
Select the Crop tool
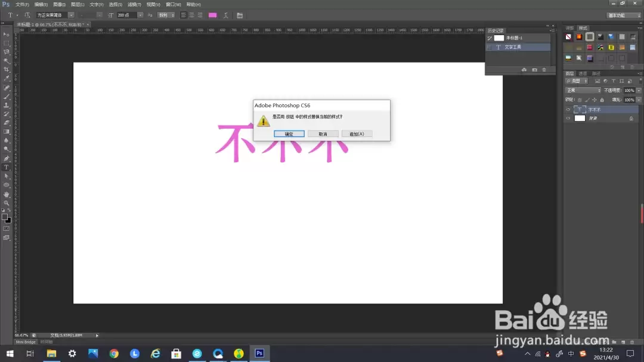click(6, 69)
